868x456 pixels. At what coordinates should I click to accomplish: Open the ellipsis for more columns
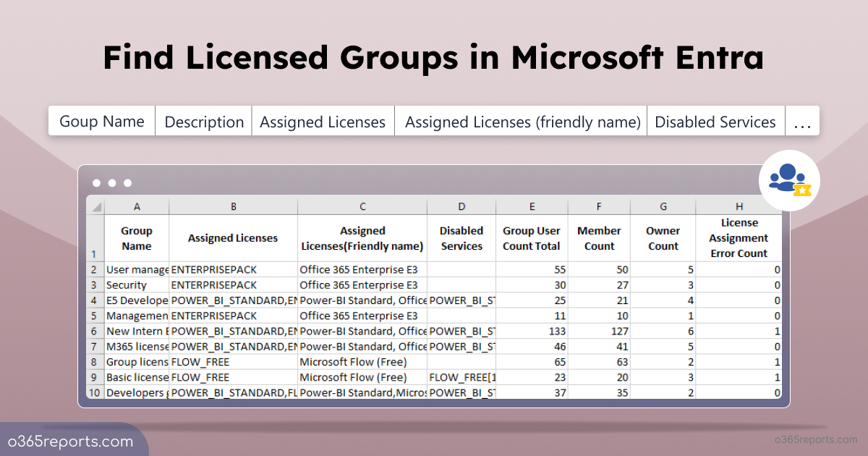click(802, 122)
